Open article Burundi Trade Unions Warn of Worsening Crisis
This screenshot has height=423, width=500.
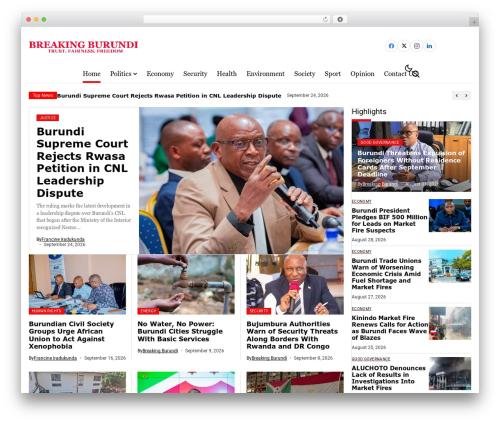[x=386, y=274]
